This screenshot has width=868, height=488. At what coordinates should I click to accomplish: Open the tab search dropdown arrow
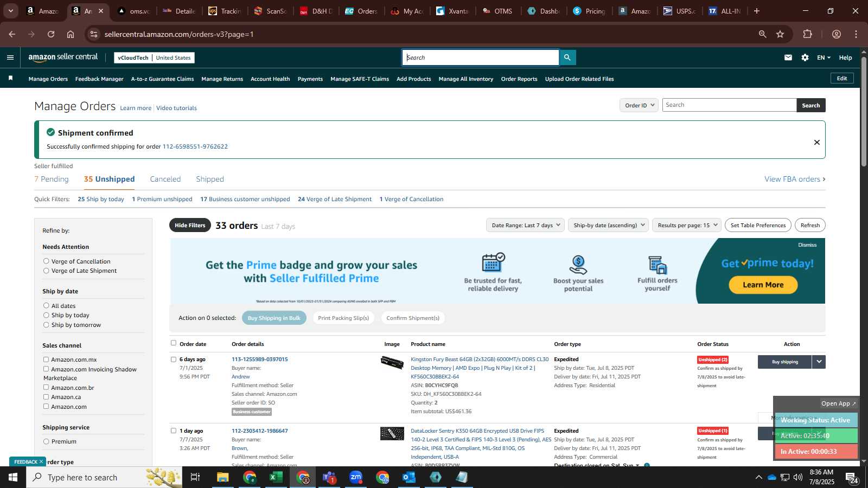(x=10, y=11)
